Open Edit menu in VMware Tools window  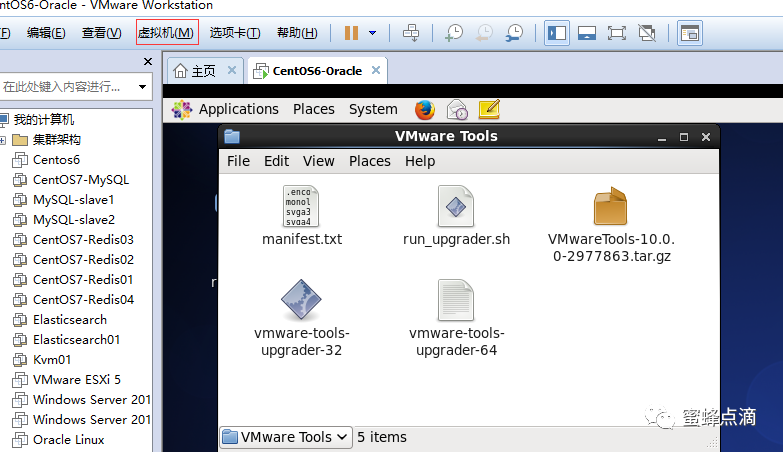(276, 161)
